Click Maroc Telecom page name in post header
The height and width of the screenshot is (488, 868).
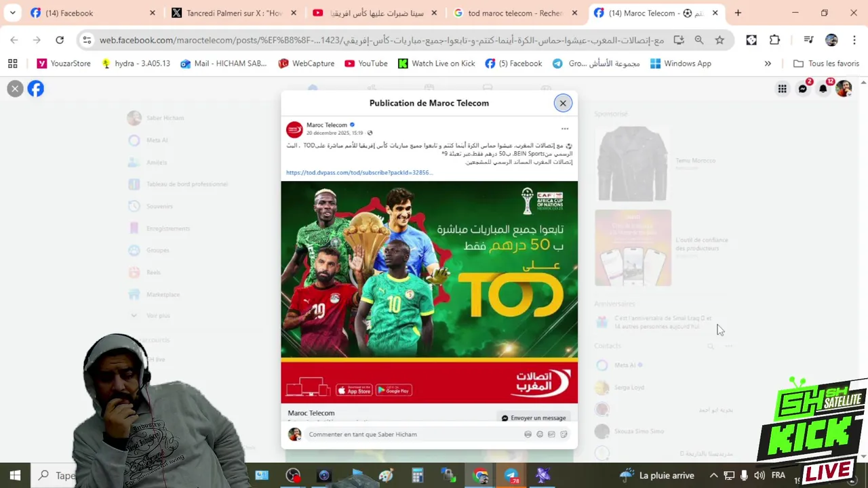327,125
